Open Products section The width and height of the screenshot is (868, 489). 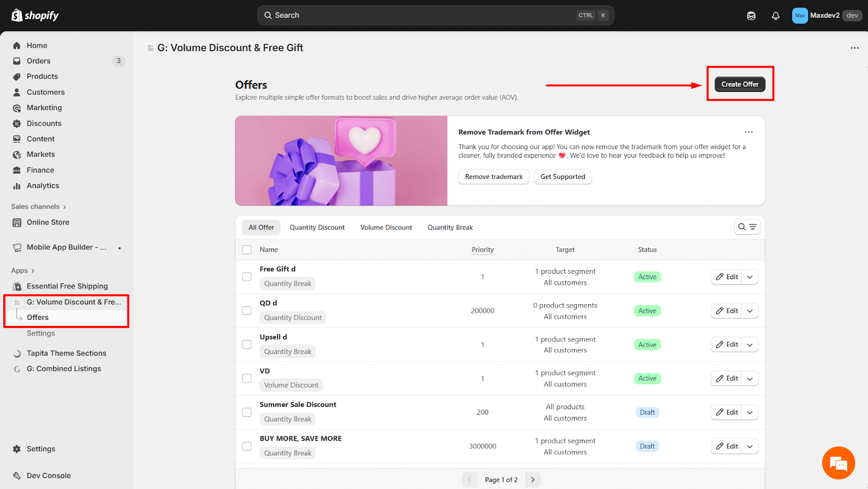click(42, 76)
